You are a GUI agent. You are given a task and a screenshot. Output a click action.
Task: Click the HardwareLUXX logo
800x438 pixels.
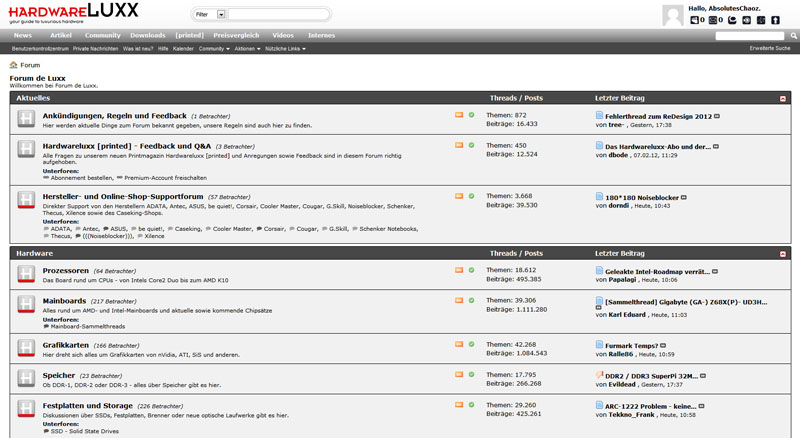(73, 13)
